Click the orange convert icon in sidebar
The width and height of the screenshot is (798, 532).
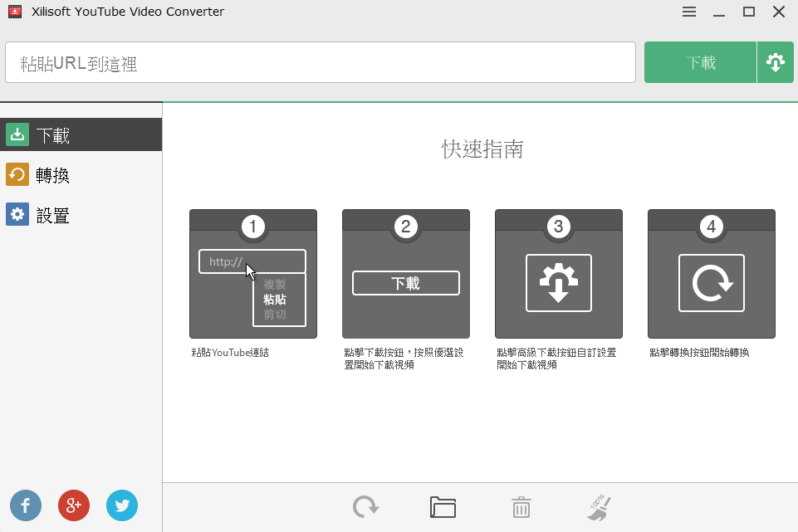[17, 175]
